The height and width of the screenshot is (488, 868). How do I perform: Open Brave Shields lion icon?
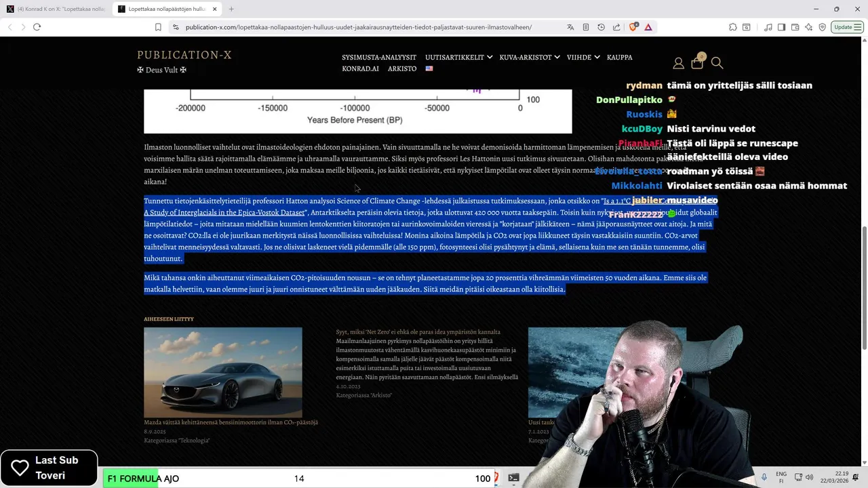pos(633,27)
